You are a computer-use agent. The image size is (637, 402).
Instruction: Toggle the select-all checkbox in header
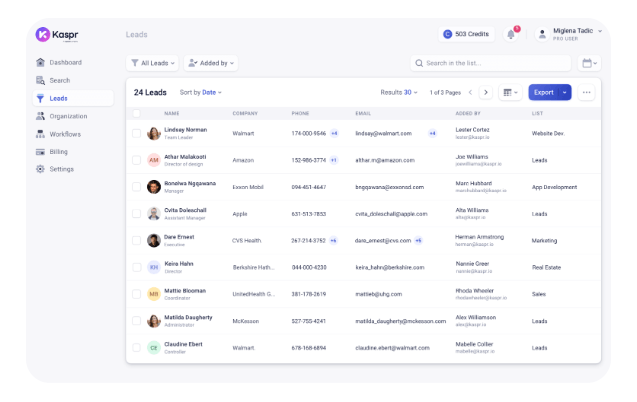pyautogui.click(x=136, y=113)
